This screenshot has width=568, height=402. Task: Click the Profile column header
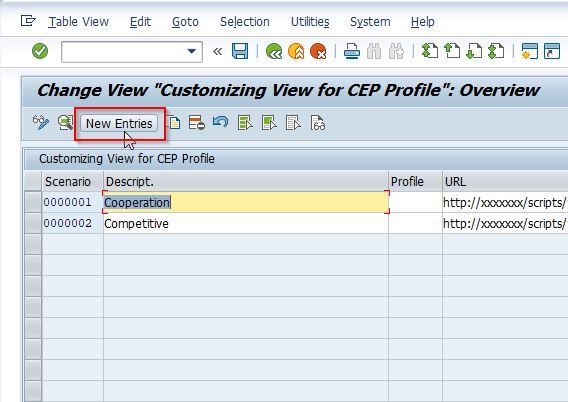click(x=415, y=181)
